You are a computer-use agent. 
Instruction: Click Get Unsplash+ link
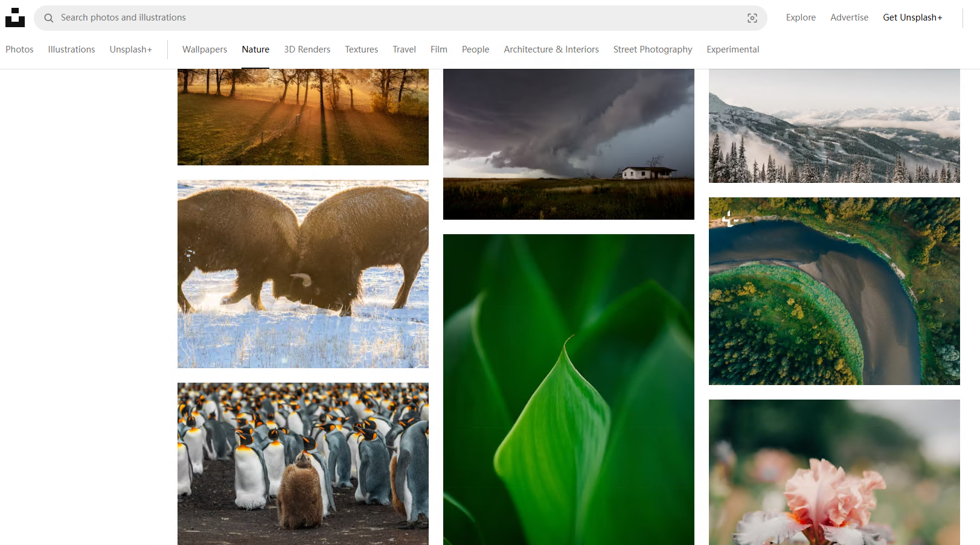pos(912,18)
